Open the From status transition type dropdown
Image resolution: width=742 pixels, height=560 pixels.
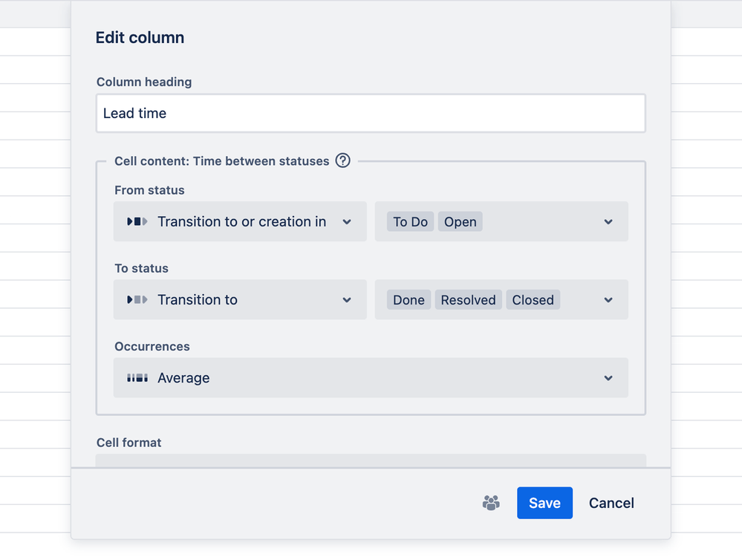[x=240, y=221]
